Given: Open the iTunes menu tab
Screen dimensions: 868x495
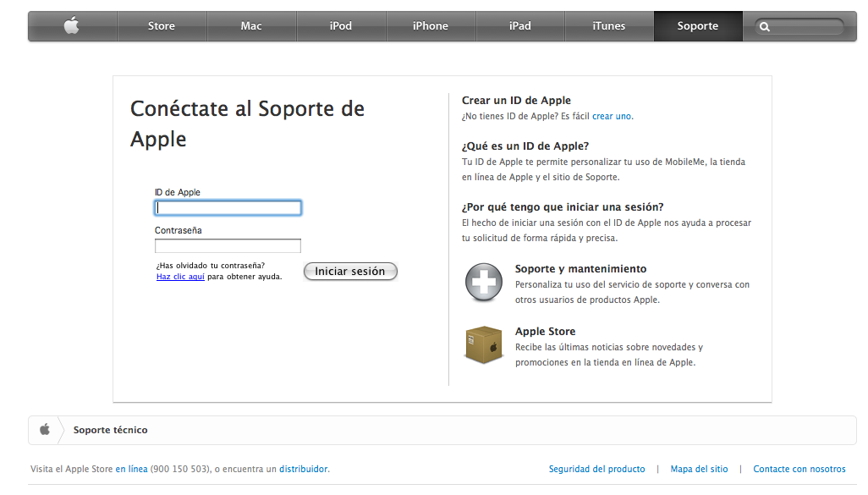Looking at the screenshot, I should (x=609, y=26).
